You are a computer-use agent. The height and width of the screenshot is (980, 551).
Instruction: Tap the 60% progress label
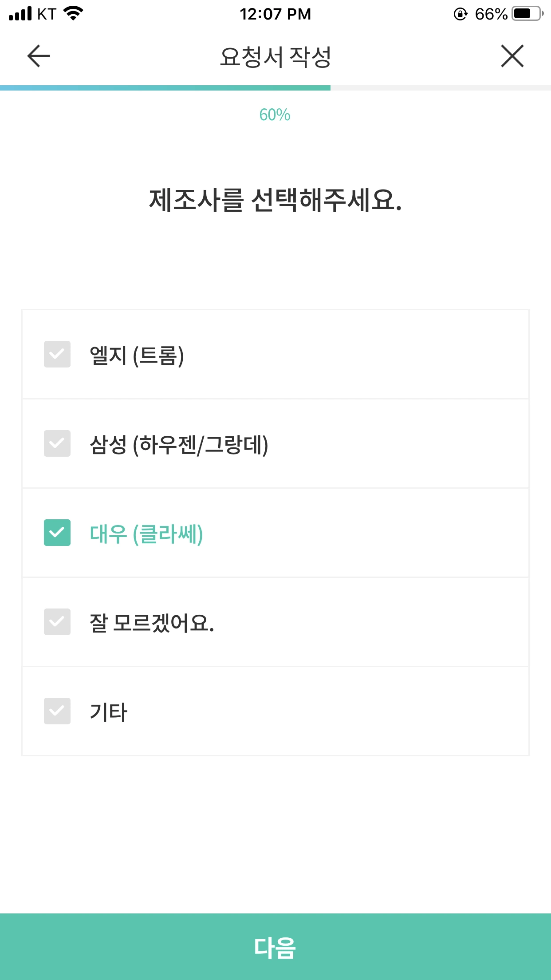click(275, 115)
